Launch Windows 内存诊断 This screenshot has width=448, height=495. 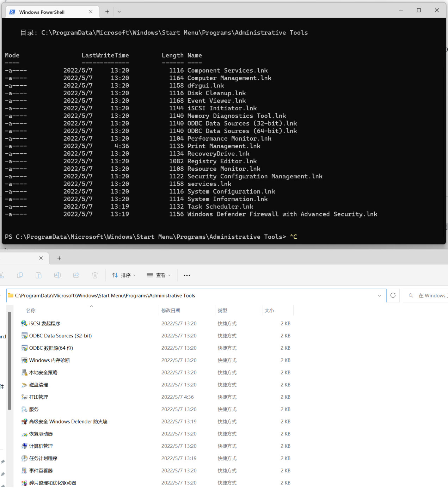[49, 360]
